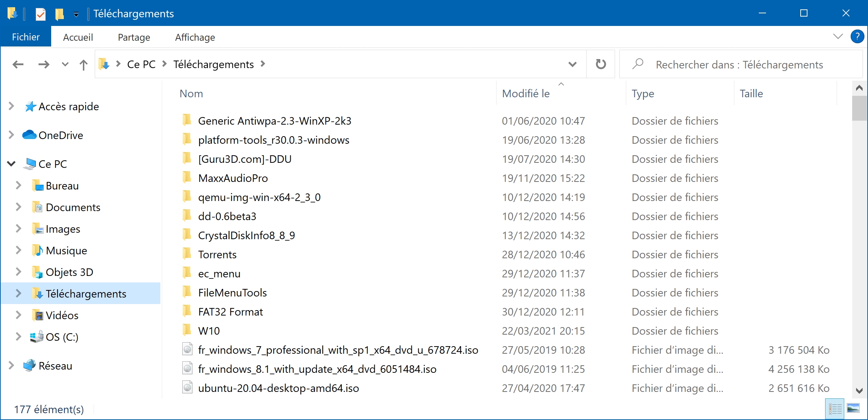Select the Documents folder icon in sidebar
Viewport: 868px width, 420px height.
click(x=38, y=207)
